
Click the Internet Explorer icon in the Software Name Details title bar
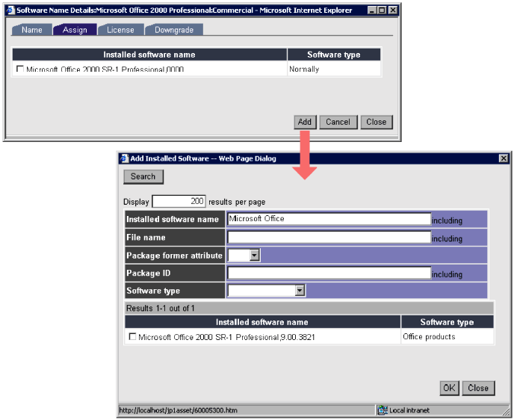10,10
